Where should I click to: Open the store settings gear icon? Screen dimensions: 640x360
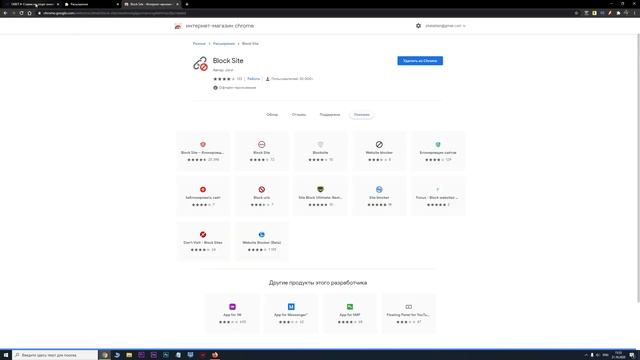(418, 26)
